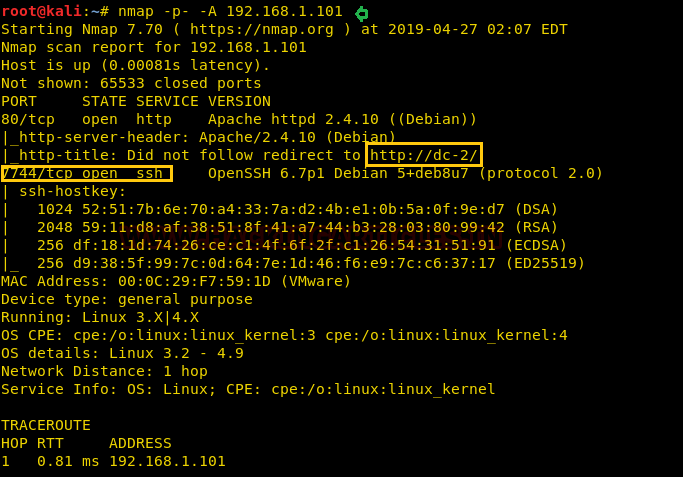This screenshot has height=477, width=683.
Task: Click the MAC Address 00:0C:29:F7:59:1D text
Action: (x=176, y=281)
